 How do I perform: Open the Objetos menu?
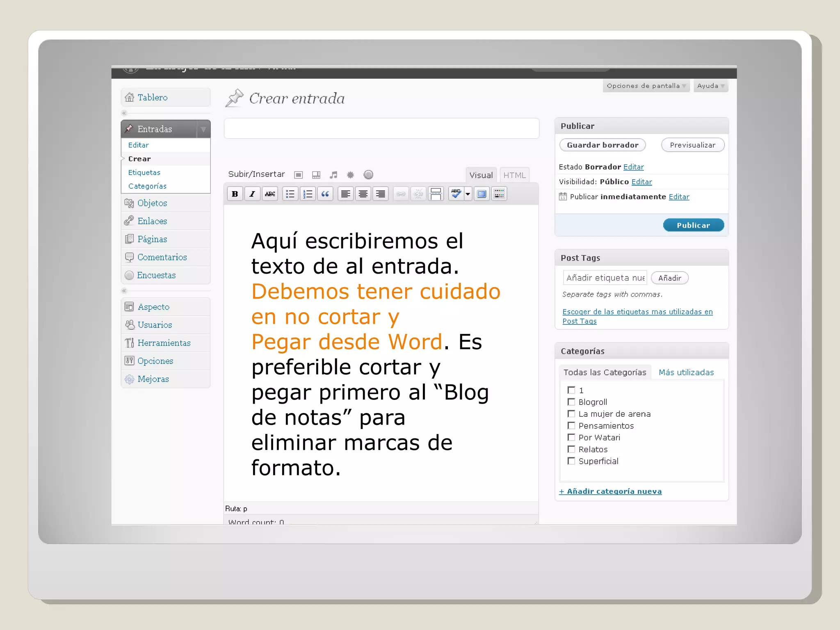(166, 203)
